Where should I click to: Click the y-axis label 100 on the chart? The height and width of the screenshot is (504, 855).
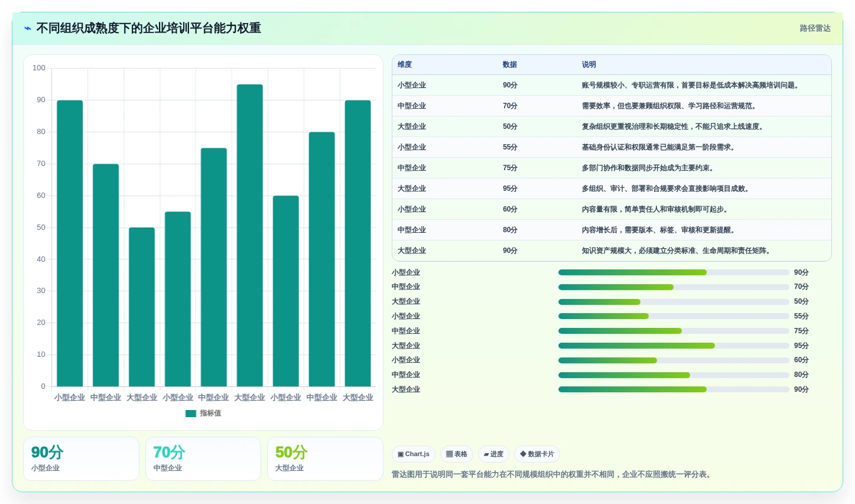point(39,68)
